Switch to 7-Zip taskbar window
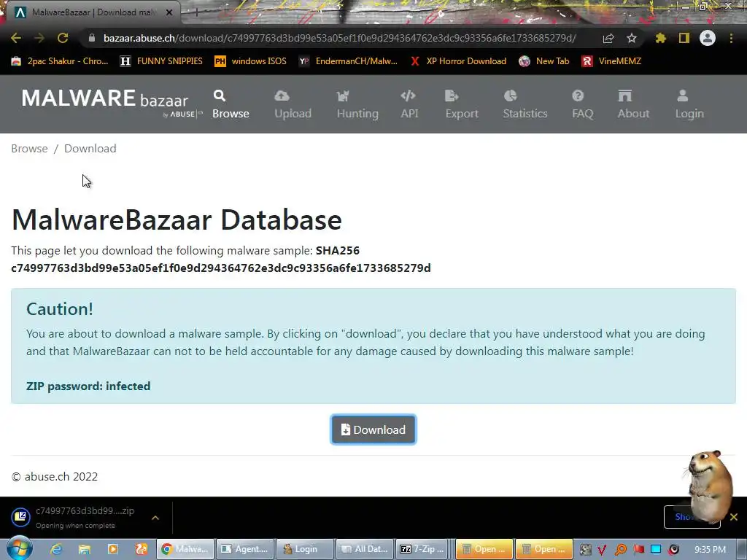747x560 pixels. point(424,549)
